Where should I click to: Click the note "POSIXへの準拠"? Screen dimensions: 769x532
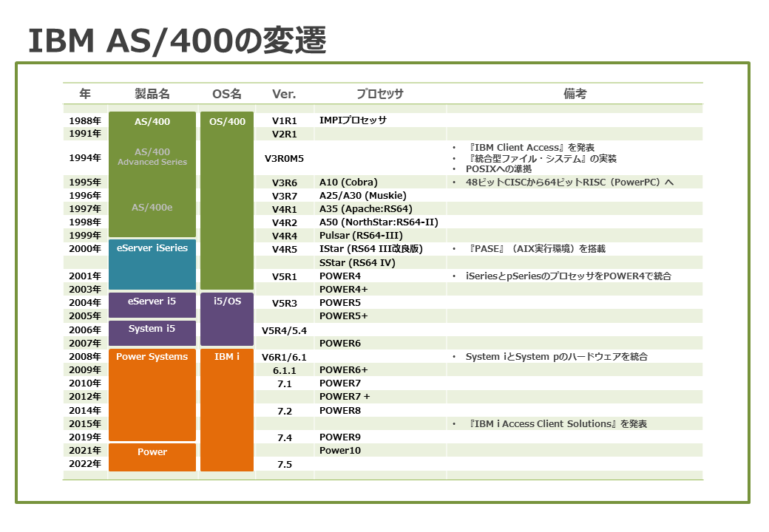pyautogui.click(x=499, y=169)
